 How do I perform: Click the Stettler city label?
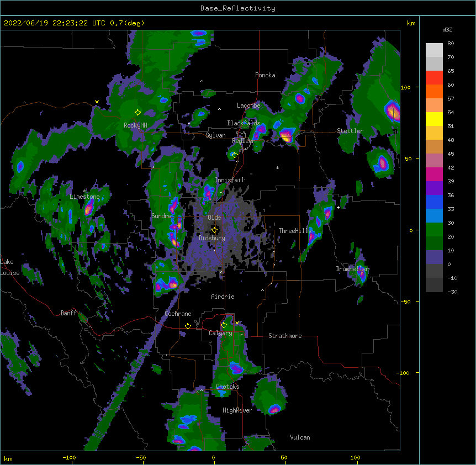(x=350, y=131)
